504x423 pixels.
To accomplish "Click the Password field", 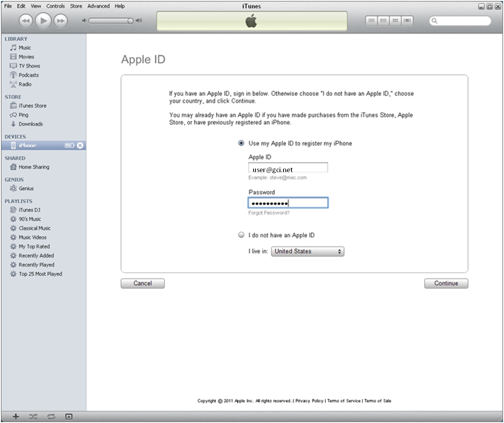I will tap(288, 203).
